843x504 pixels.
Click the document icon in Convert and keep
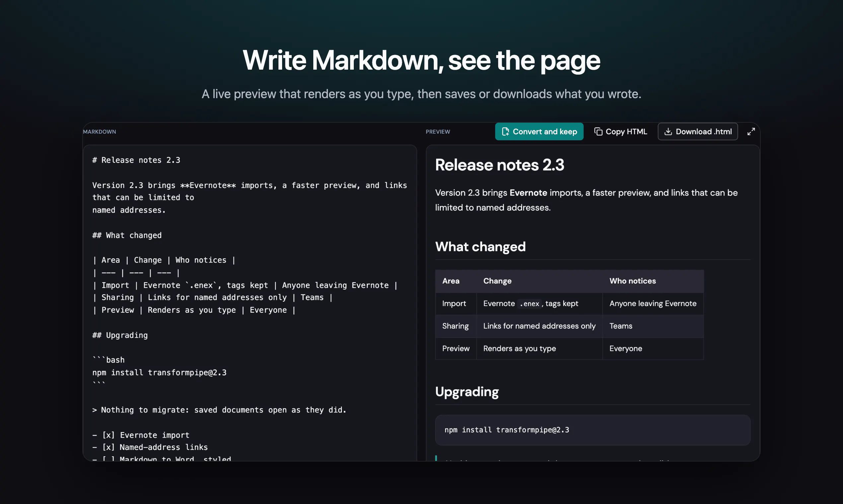tap(505, 131)
